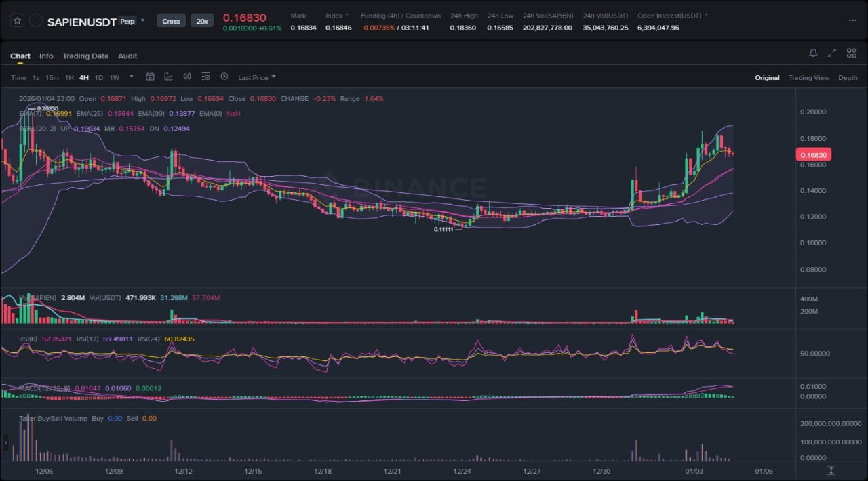The height and width of the screenshot is (481, 868).
Task: Click the auto-scale icon at chart bottom right
Action: [x=831, y=470]
